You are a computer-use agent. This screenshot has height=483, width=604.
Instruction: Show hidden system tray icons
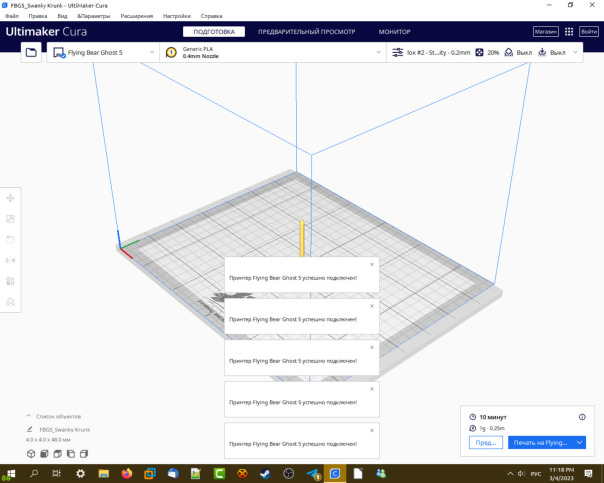tap(510, 473)
